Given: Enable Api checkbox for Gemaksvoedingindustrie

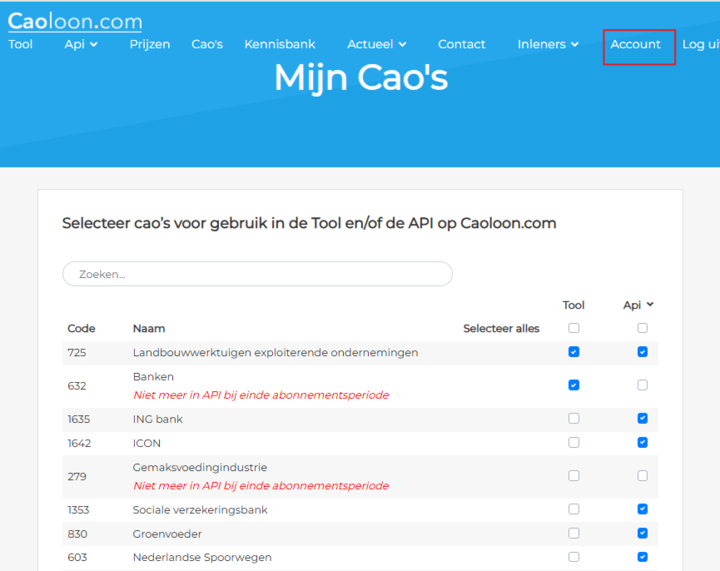Looking at the screenshot, I should click(642, 476).
